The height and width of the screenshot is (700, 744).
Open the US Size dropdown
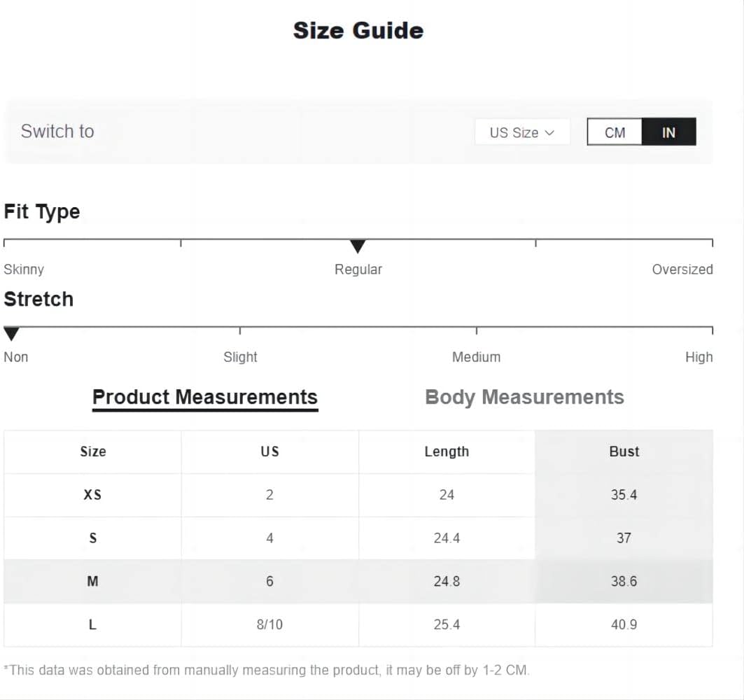[x=522, y=132]
